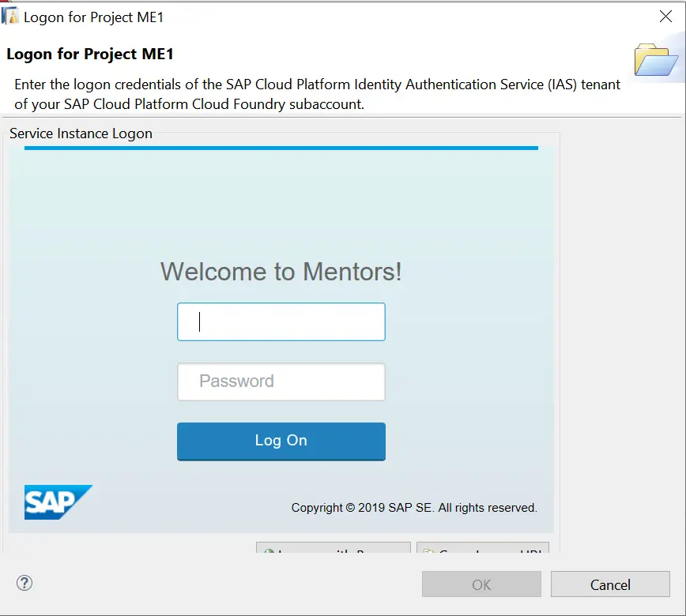Click the 'Welcome to Mentors!' heading
686x616 pixels.
281,272
